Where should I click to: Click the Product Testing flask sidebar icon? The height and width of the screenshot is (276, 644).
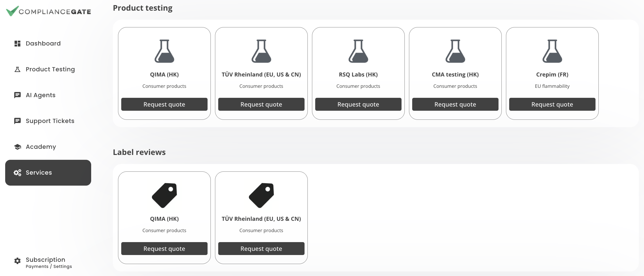coord(17,69)
